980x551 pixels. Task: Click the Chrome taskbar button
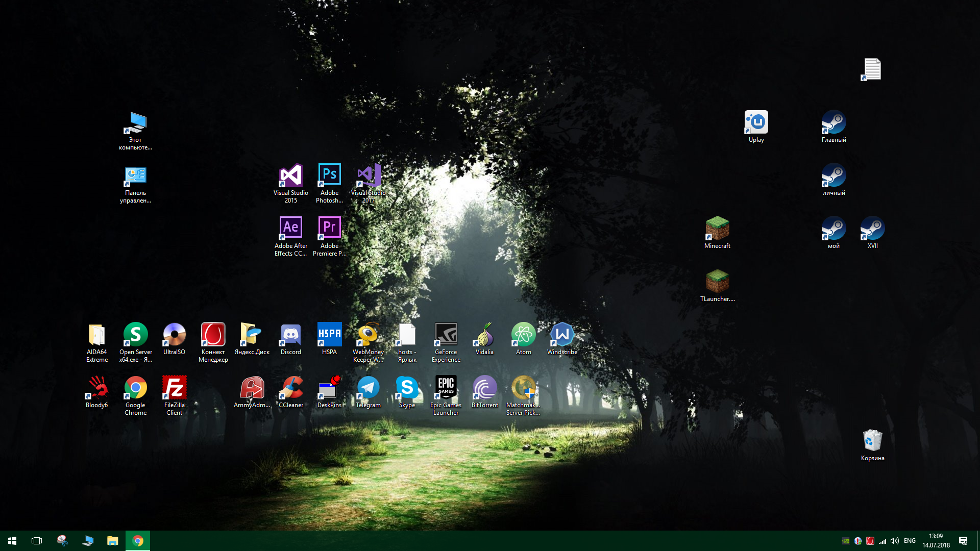138,541
